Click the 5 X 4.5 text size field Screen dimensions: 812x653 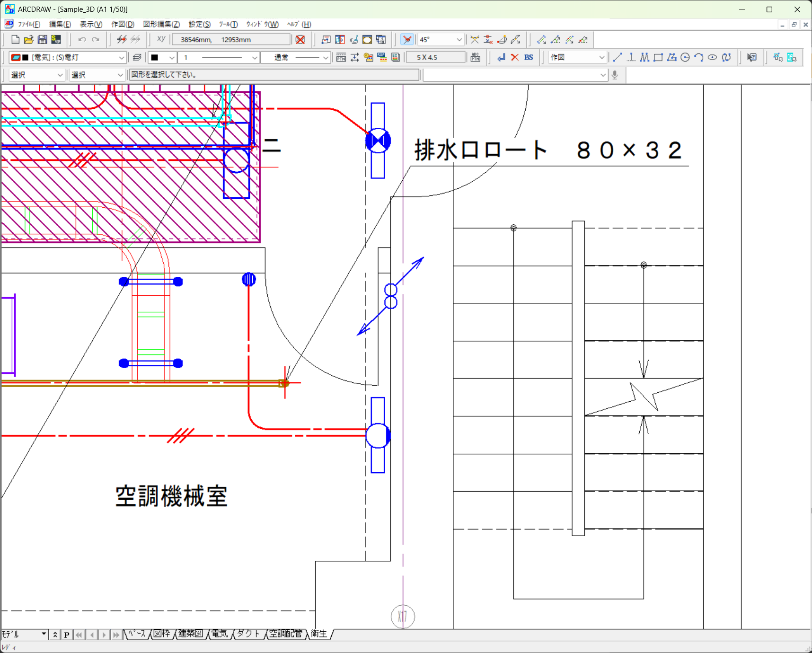435,58
